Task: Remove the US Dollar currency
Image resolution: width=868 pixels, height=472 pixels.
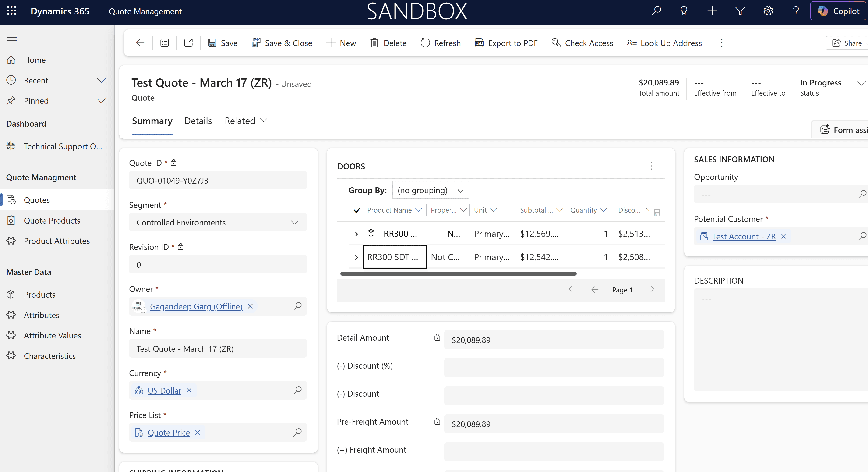Action: pos(189,390)
